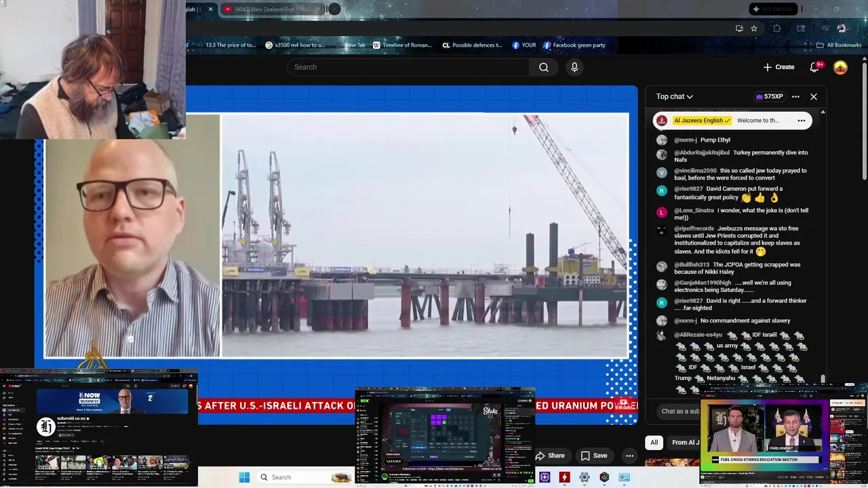Click the install app icon in address bar
This screenshot has width=868, height=488.
tap(739, 28)
